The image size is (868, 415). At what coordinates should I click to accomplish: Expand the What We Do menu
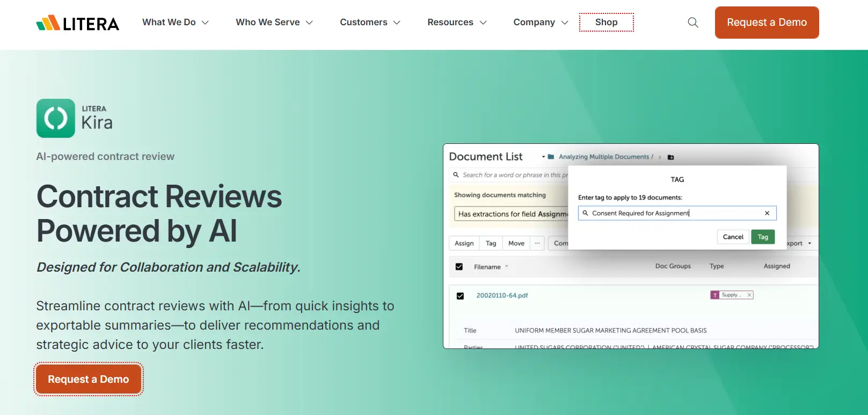[x=175, y=23]
